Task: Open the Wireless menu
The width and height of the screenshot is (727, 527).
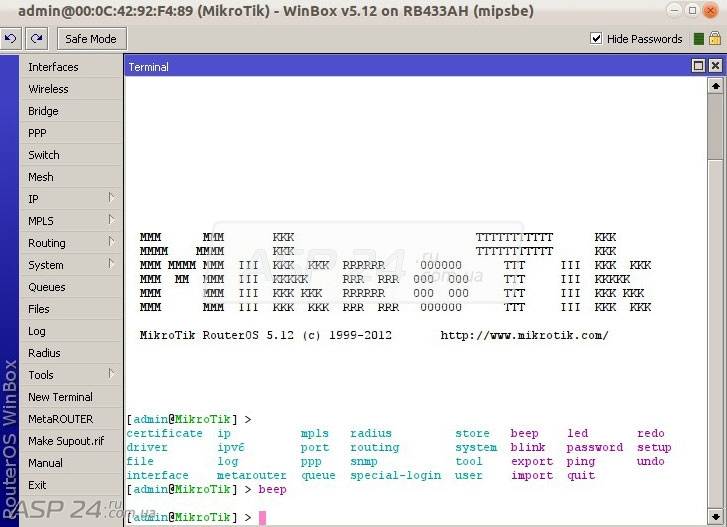Action: click(71, 89)
